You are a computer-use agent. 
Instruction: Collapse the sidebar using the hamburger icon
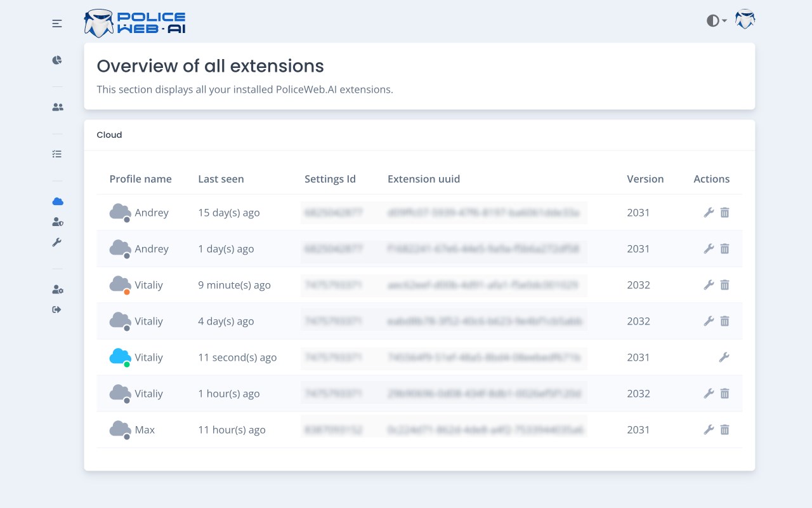(x=57, y=23)
